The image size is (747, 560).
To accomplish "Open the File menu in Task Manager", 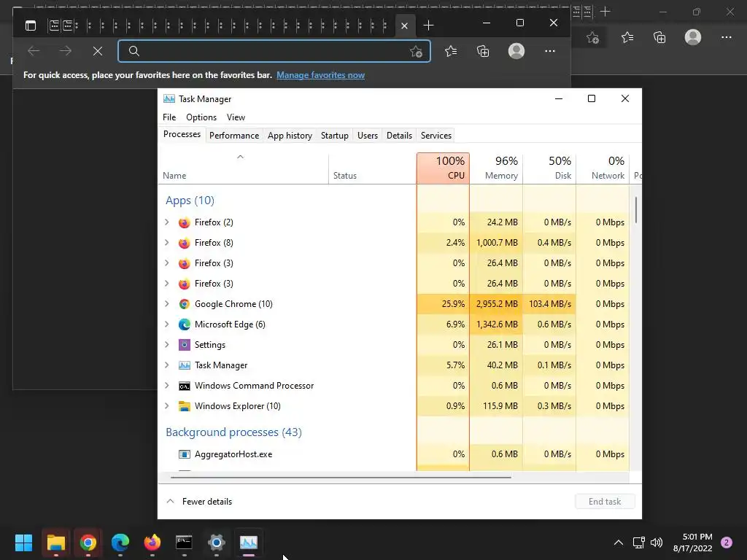I will (x=169, y=117).
